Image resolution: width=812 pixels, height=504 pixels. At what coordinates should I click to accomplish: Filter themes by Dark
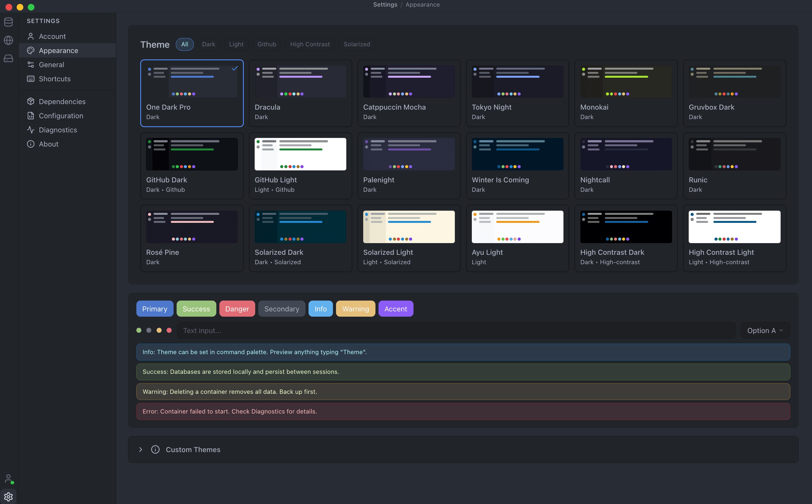point(209,44)
